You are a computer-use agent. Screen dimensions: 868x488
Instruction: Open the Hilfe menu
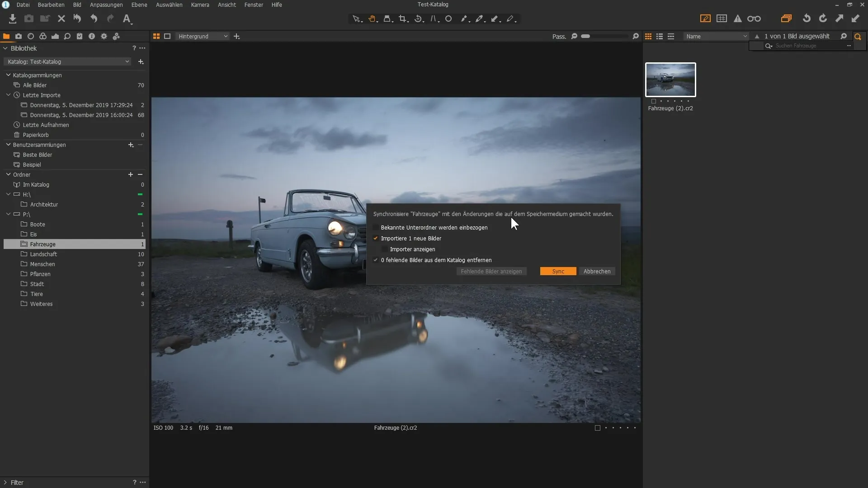277,5
